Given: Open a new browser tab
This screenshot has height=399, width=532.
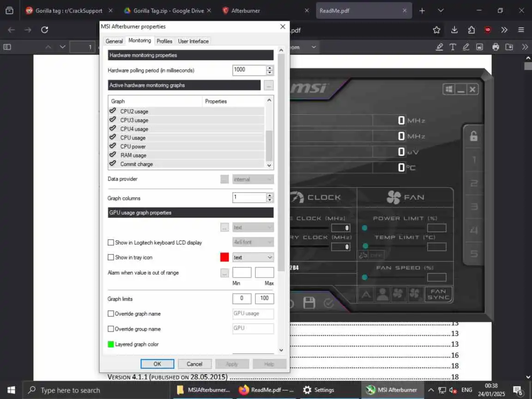Looking at the screenshot, I should click(422, 11).
